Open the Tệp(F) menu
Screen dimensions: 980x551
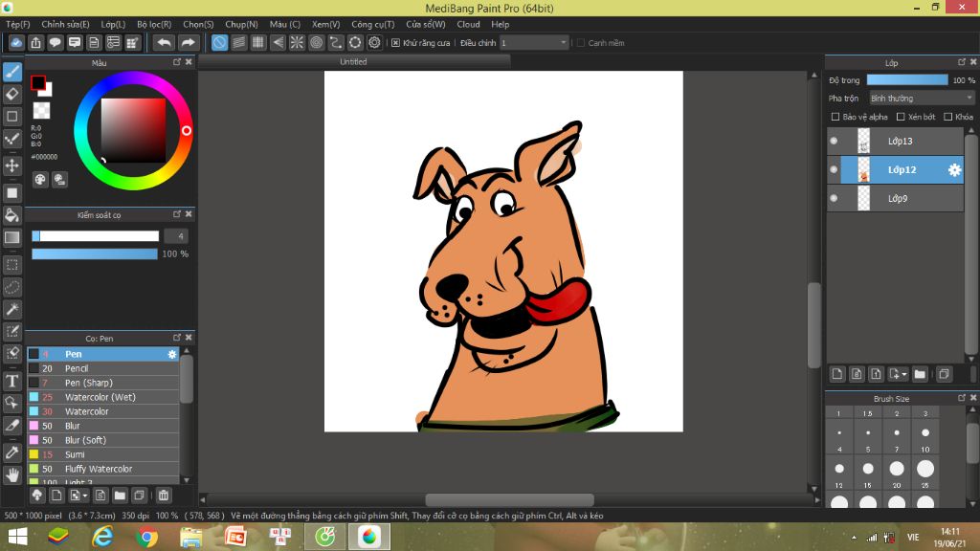18,24
